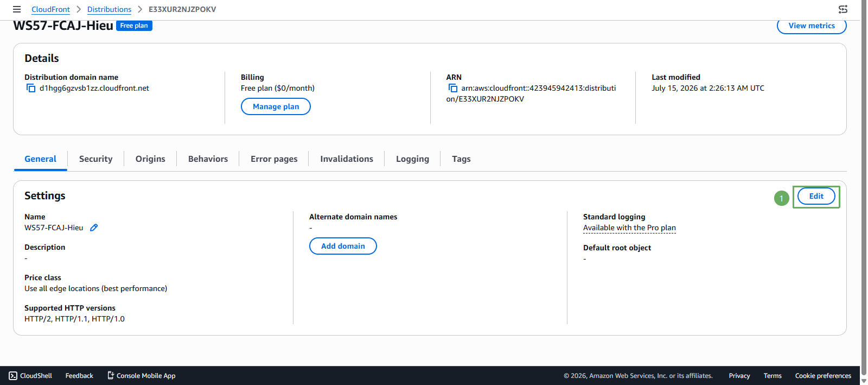This screenshot has width=868, height=385.
Task: Open Cookie preferences in the footer
Action: point(823,376)
